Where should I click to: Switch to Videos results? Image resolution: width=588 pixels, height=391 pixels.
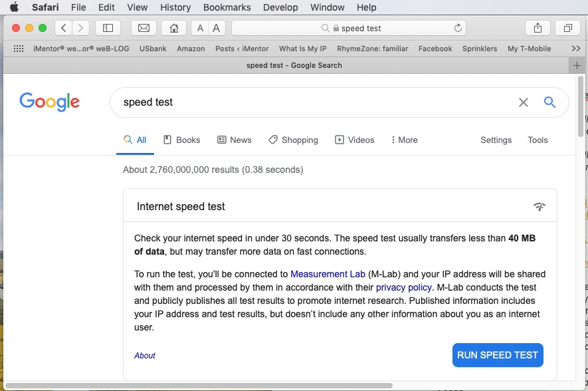tap(354, 140)
